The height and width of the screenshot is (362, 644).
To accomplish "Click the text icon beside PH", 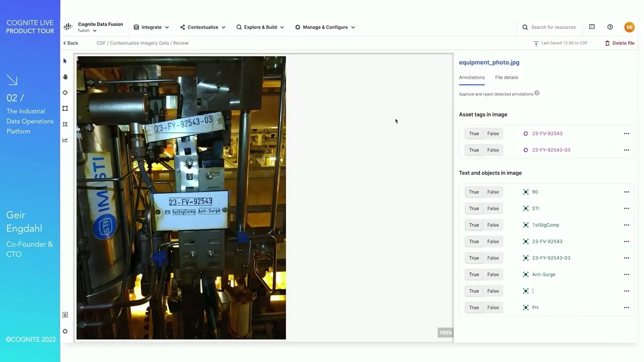I will pyautogui.click(x=526, y=308).
